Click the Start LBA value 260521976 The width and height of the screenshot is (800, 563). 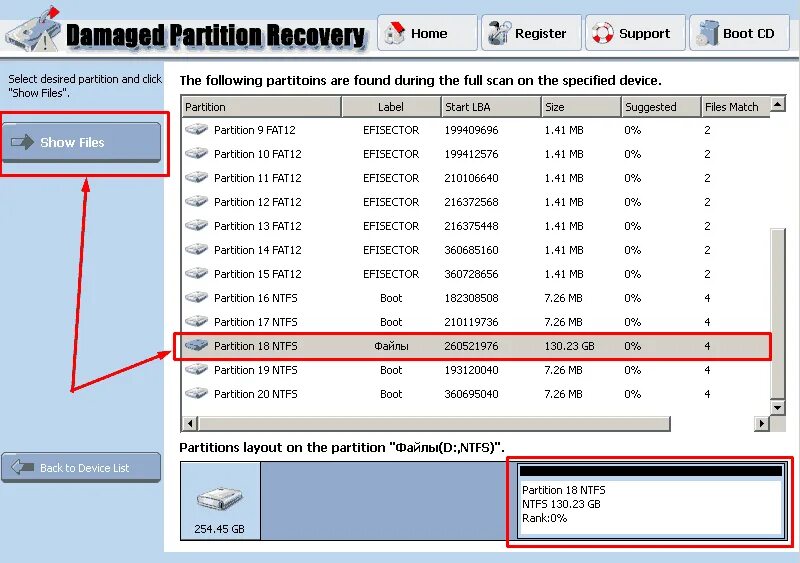(471, 346)
